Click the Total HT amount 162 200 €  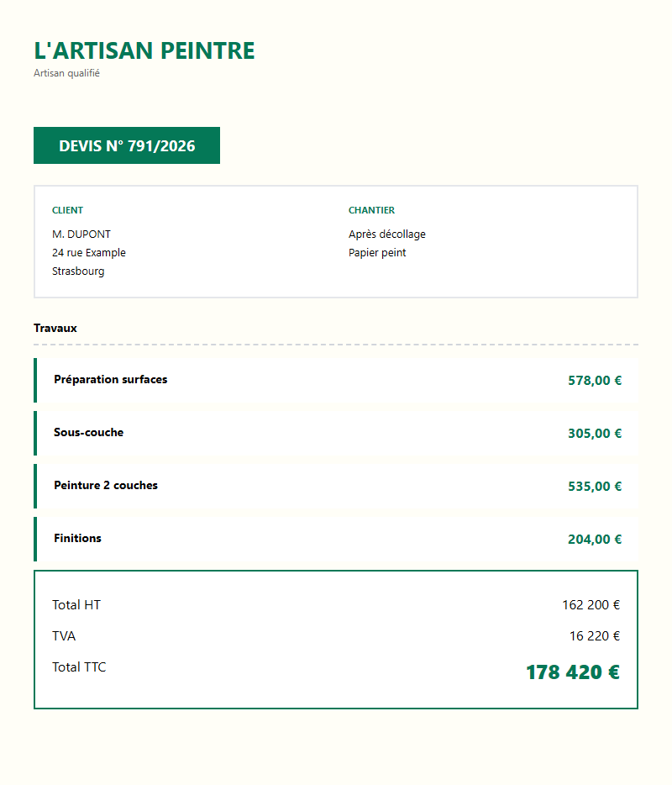click(591, 605)
